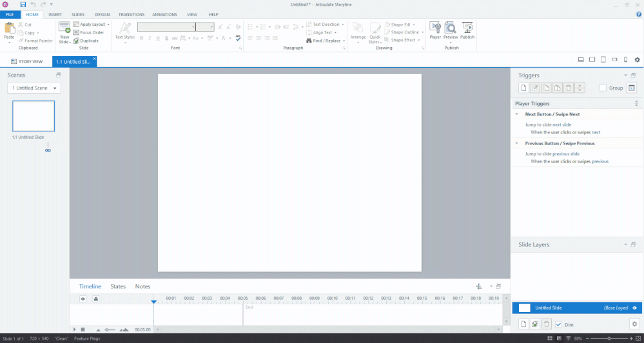Click the 'next slide' trigger link
The height and width of the screenshot is (343, 644).
click(x=561, y=124)
